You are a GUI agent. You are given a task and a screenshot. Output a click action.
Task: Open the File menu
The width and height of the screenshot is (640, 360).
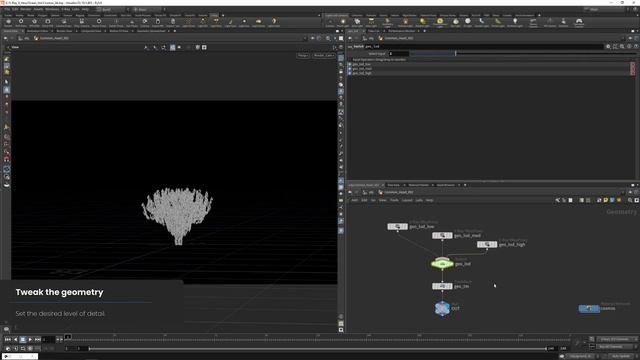coord(7,9)
